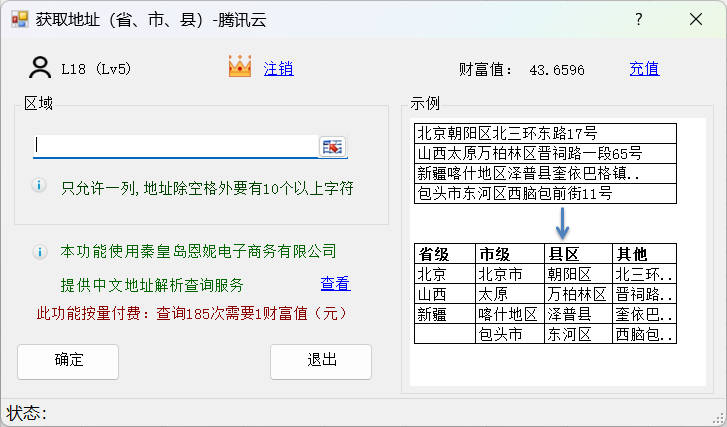Click the gold crown VIP icon

pyautogui.click(x=239, y=68)
